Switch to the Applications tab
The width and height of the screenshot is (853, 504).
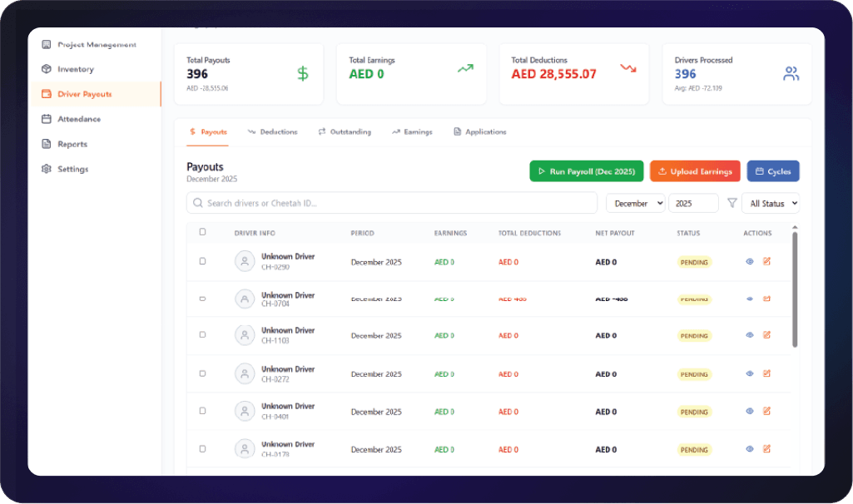click(480, 132)
